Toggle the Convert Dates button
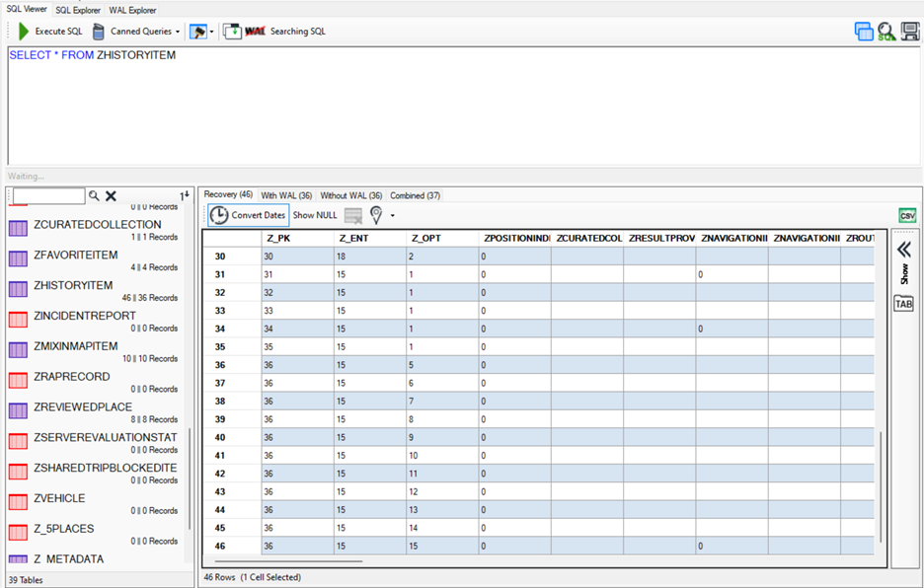The width and height of the screenshot is (924, 588). pos(248,215)
